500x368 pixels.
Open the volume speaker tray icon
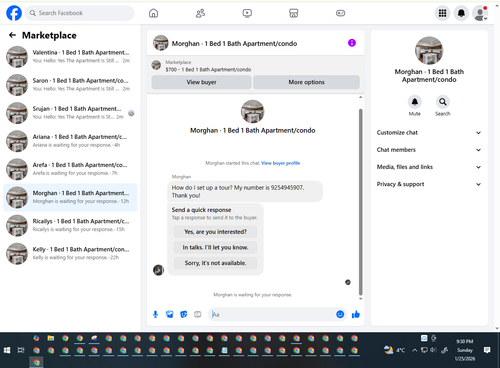point(433,350)
